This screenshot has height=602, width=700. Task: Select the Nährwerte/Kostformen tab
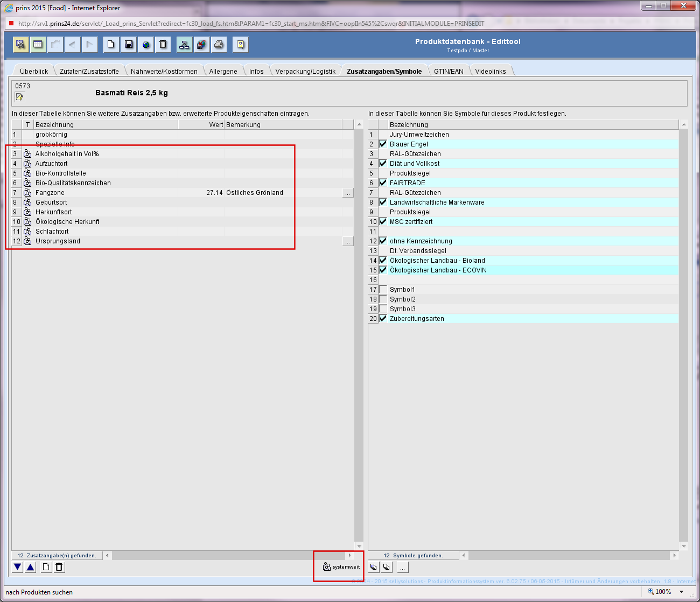pyautogui.click(x=164, y=71)
